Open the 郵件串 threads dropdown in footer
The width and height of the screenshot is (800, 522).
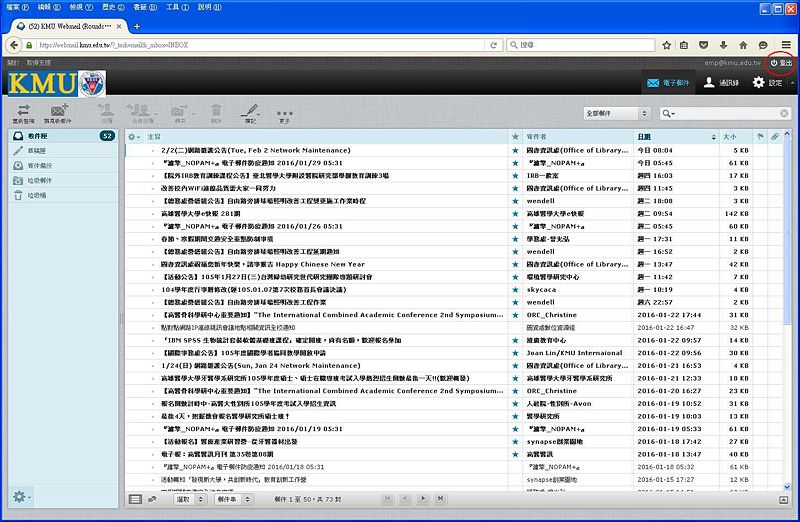click(x=234, y=499)
